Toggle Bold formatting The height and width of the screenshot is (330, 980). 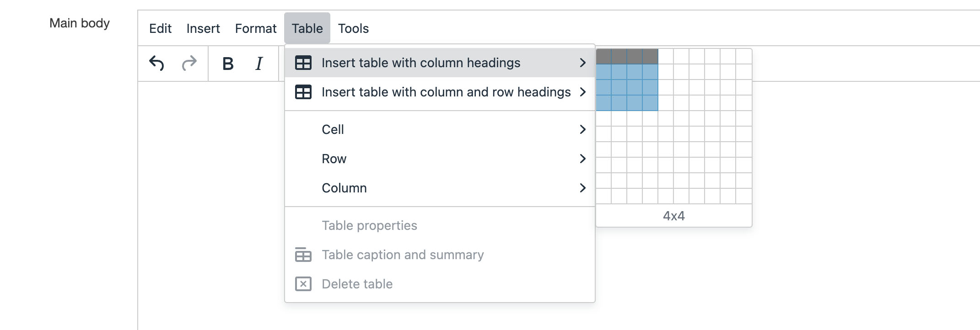pyautogui.click(x=228, y=64)
